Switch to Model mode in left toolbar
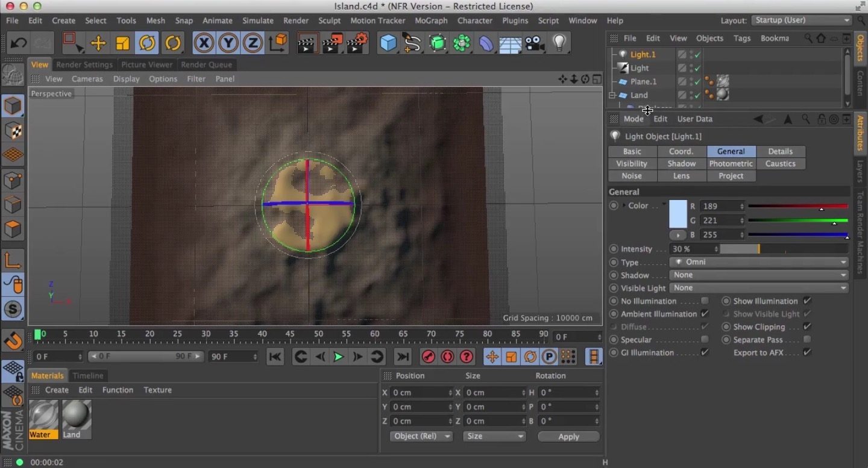Viewport: 868px width, 468px height. coord(13,106)
